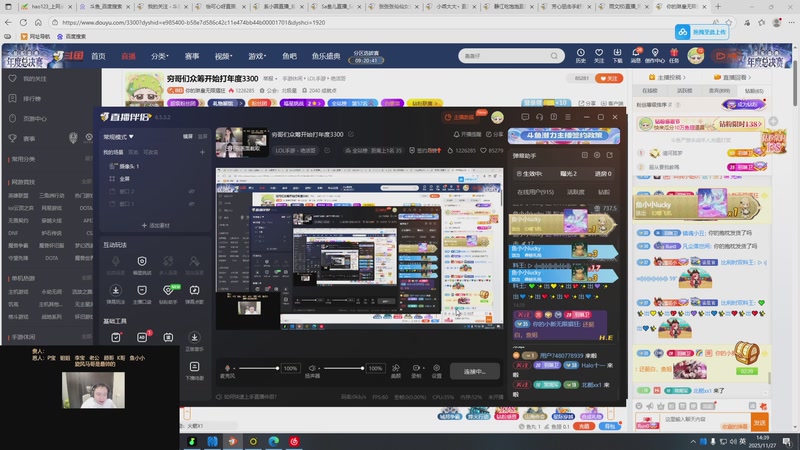The width and height of the screenshot is (800, 450).
Task: Open the 钻粉助手 tool with NEW badge
Action: tap(168, 294)
